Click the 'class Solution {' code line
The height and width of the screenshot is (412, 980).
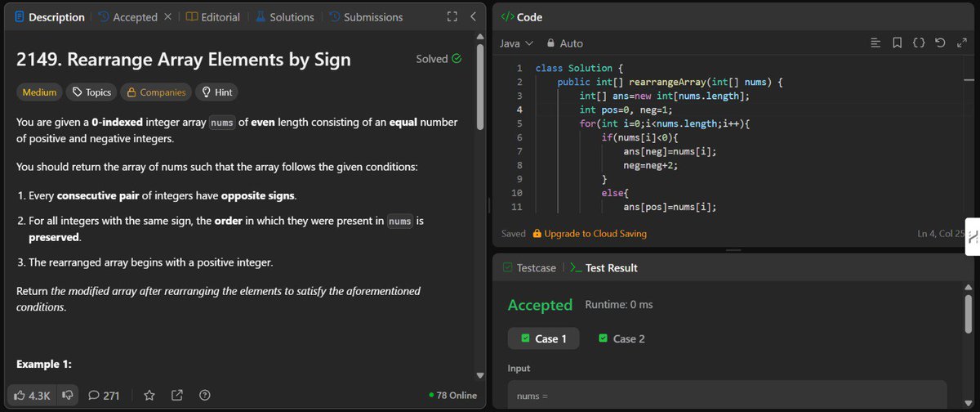click(580, 68)
